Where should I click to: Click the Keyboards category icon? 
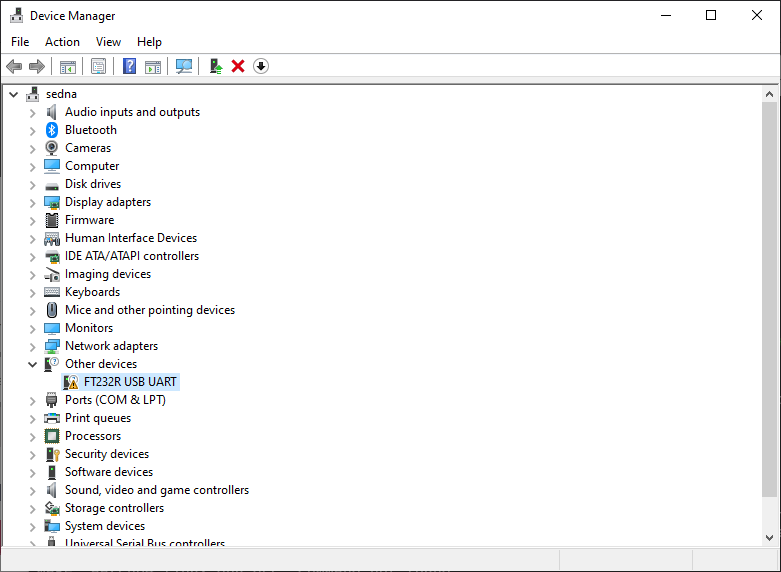(52, 292)
